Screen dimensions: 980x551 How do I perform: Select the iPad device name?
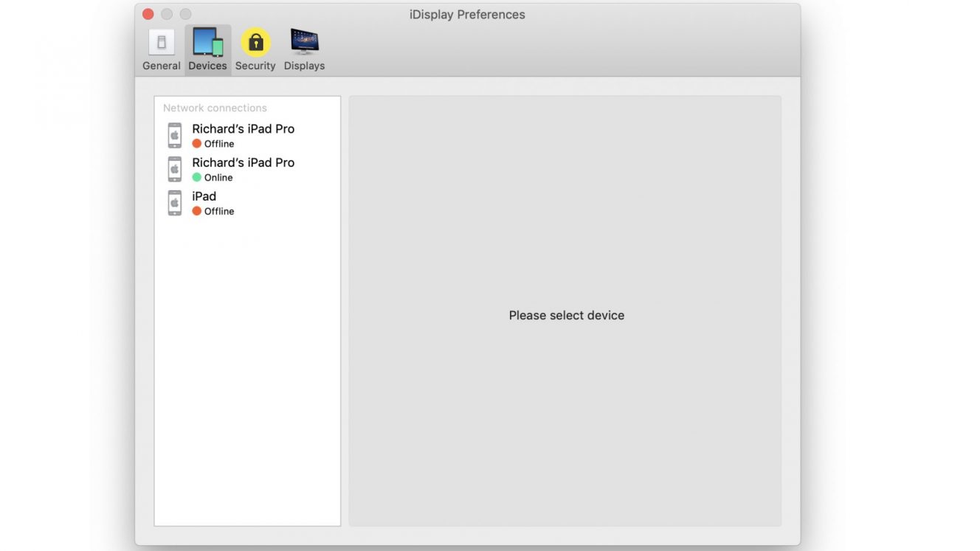(204, 196)
